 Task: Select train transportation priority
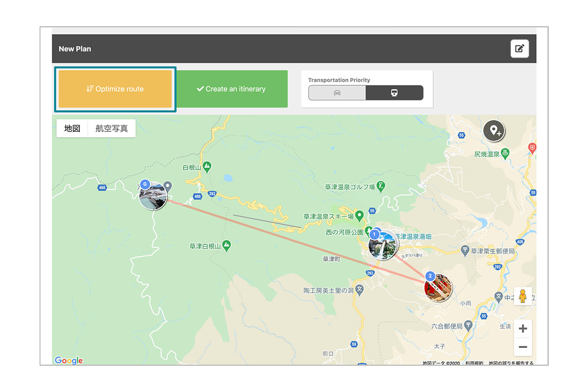[394, 93]
